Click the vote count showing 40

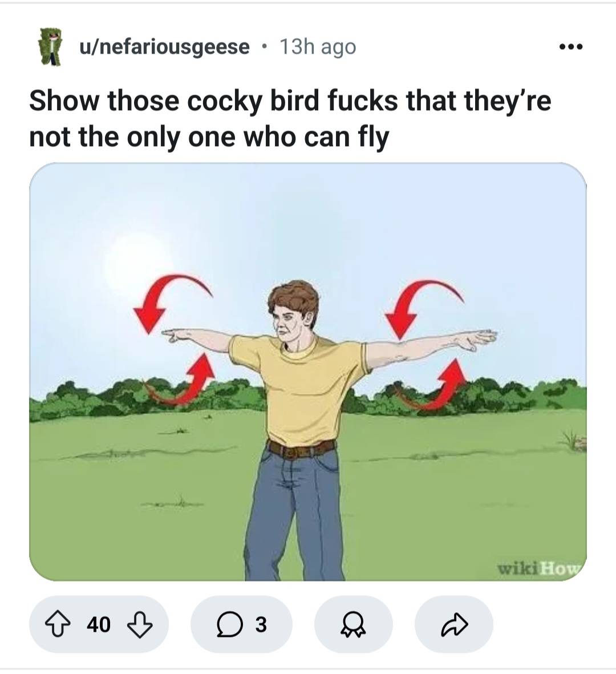coord(99,624)
